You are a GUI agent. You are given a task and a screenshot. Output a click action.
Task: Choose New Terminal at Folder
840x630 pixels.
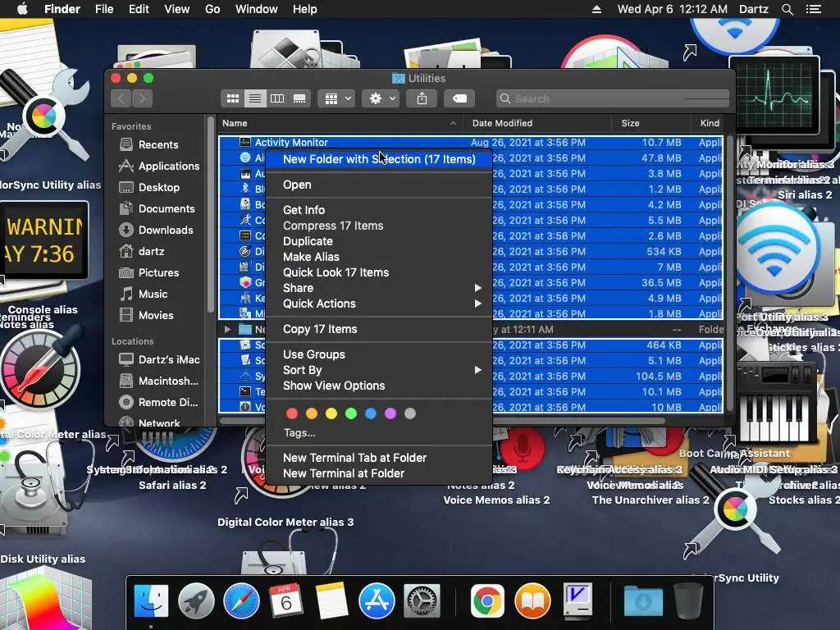[x=379, y=473]
